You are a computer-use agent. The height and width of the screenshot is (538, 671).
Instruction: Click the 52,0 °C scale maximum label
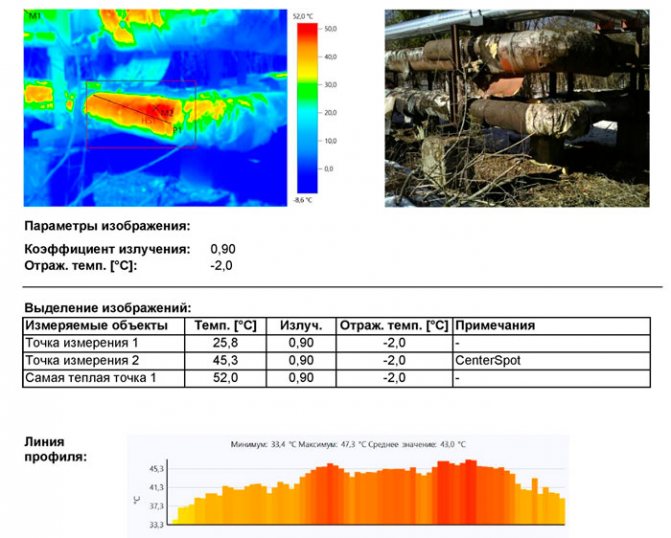click(304, 16)
